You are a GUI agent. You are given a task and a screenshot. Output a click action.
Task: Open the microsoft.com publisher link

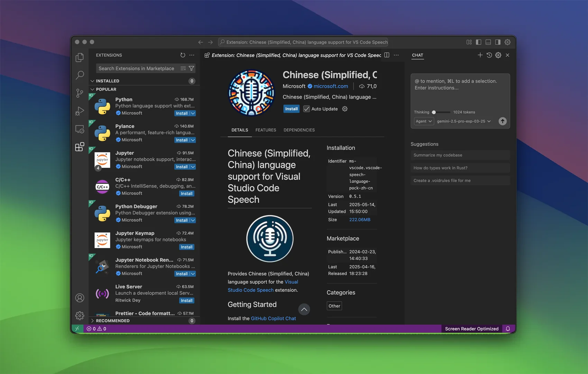tap(331, 86)
